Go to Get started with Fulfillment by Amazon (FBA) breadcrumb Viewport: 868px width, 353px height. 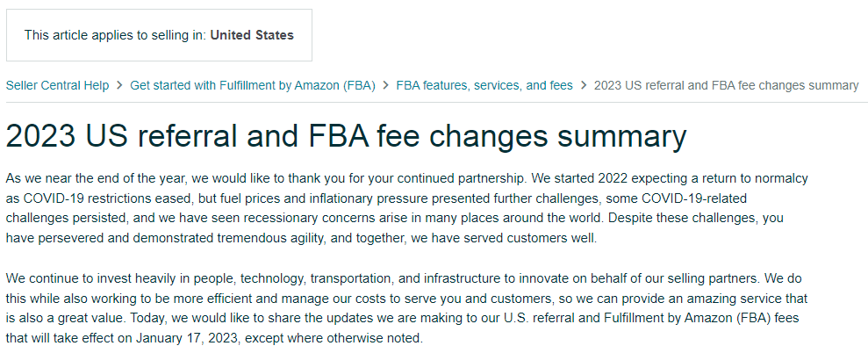[253, 85]
